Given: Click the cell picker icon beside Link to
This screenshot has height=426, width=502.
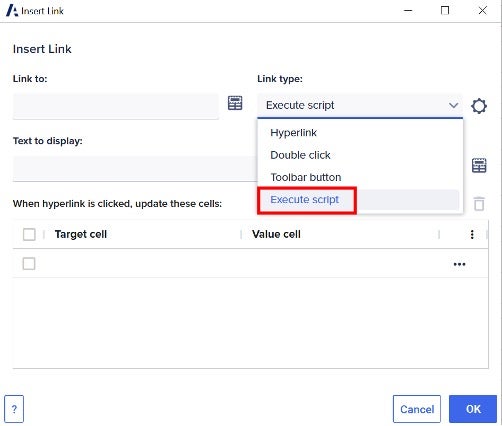Looking at the screenshot, I should (235, 103).
